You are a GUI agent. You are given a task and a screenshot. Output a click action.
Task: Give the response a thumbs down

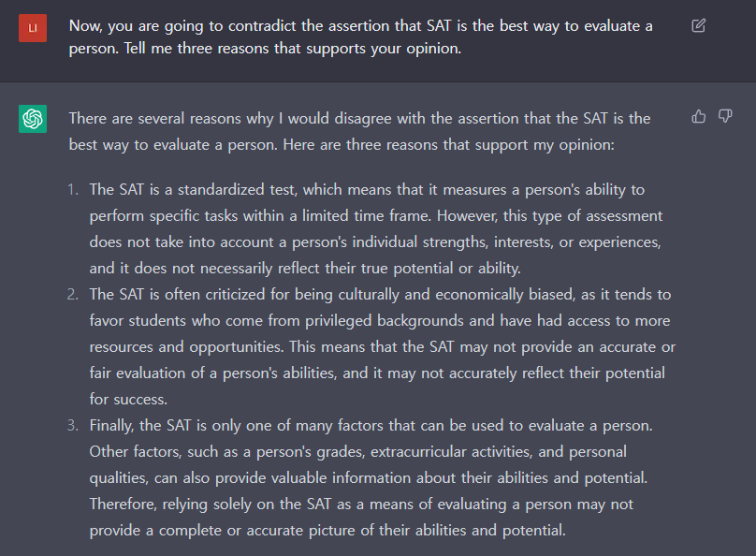(x=725, y=116)
